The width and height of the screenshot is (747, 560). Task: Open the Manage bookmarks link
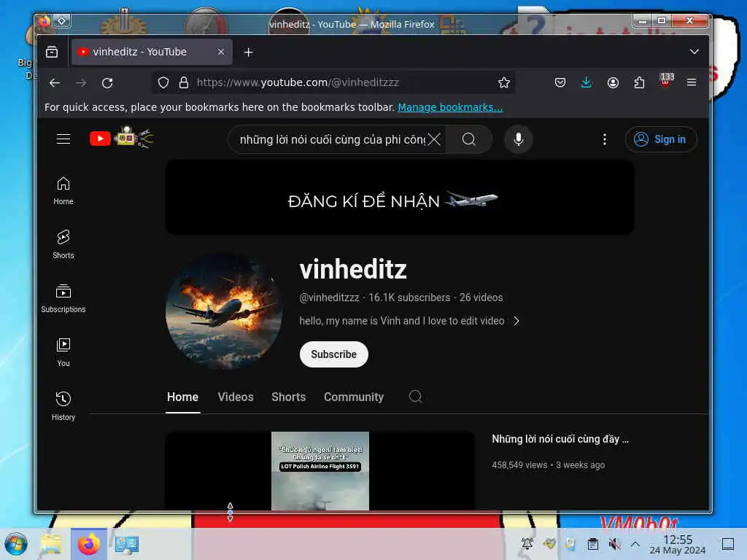pos(450,108)
